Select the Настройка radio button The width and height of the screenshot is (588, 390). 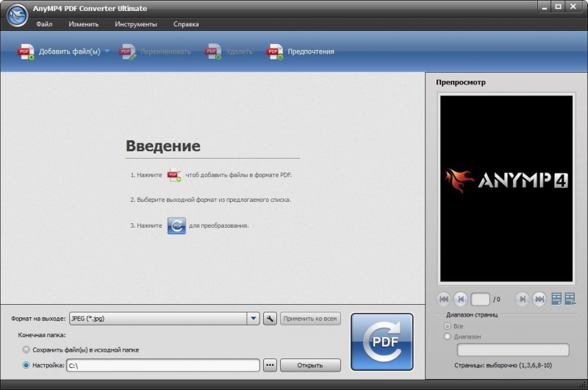(x=26, y=365)
